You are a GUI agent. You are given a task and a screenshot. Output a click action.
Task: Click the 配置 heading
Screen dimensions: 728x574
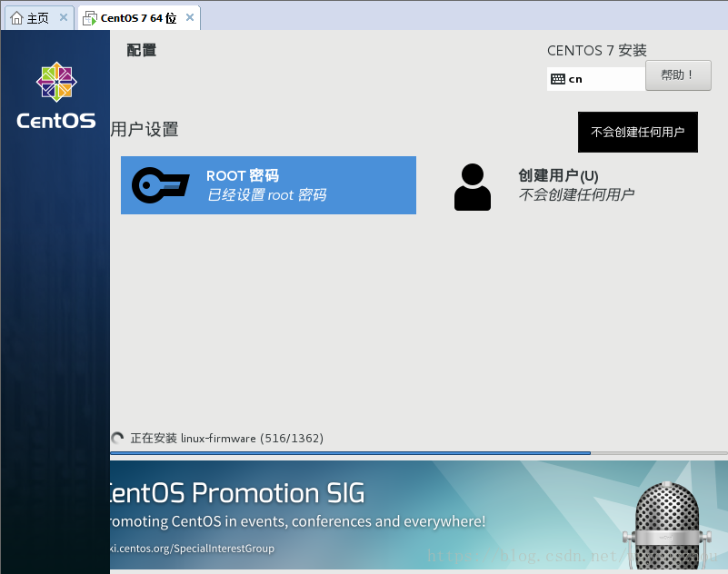point(142,50)
